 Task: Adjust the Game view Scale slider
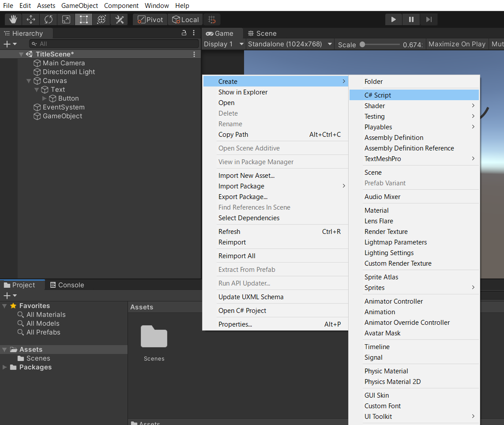(x=380, y=45)
